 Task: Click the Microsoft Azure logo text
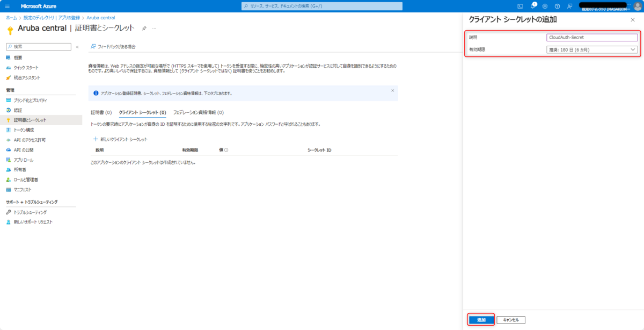pyautogui.click(x=39, y=6)
